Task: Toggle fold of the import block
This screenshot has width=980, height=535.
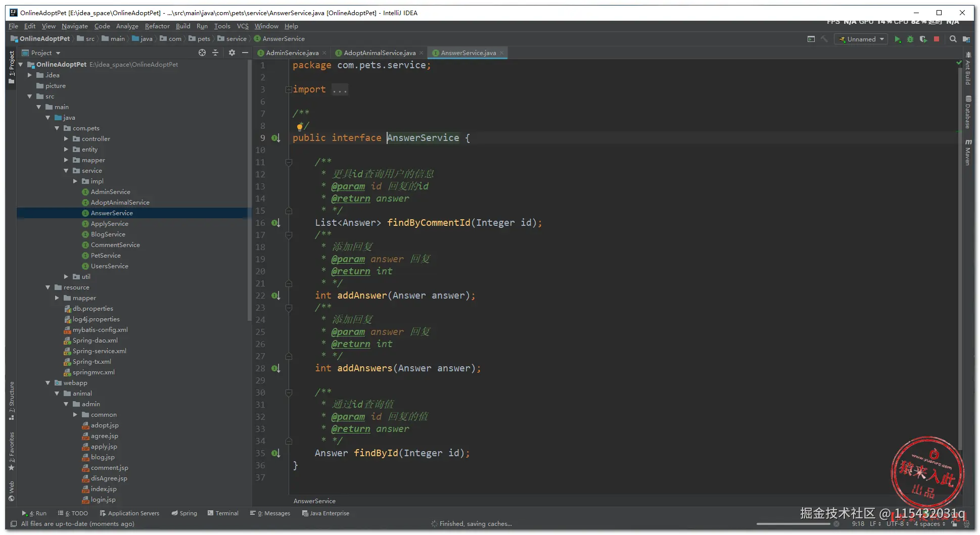Action: (288, 90)
